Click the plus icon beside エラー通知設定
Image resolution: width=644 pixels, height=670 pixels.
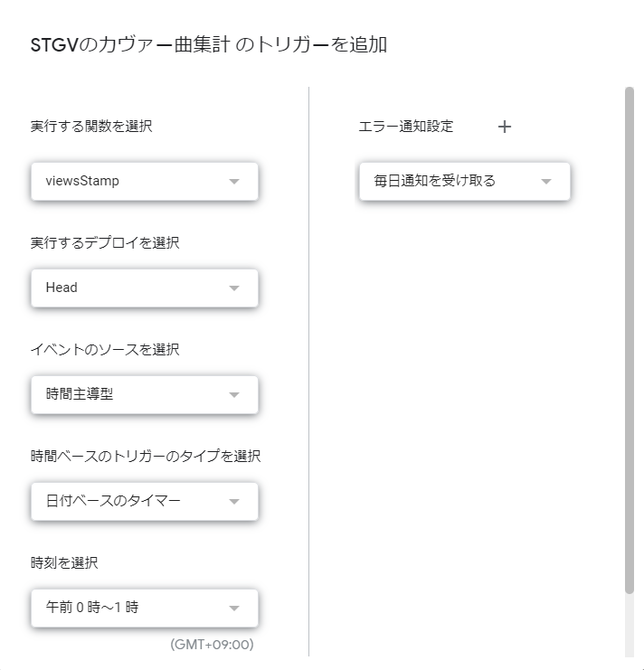505,127
